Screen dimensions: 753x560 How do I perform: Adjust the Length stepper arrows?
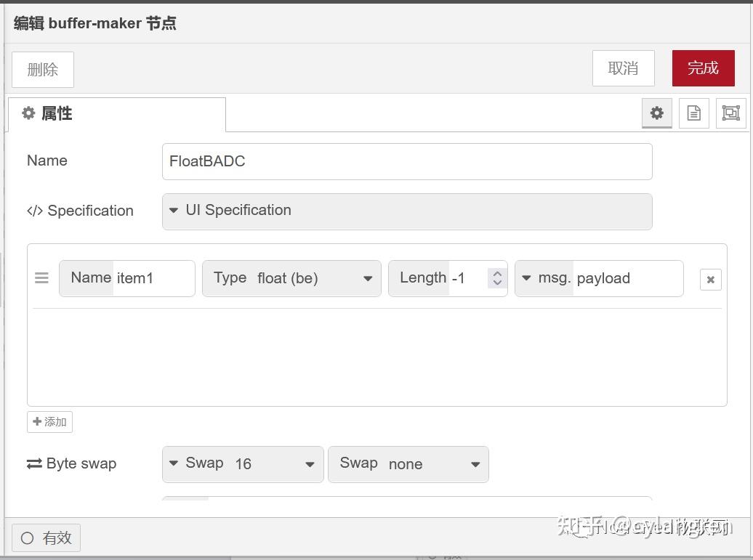(497, 278)
